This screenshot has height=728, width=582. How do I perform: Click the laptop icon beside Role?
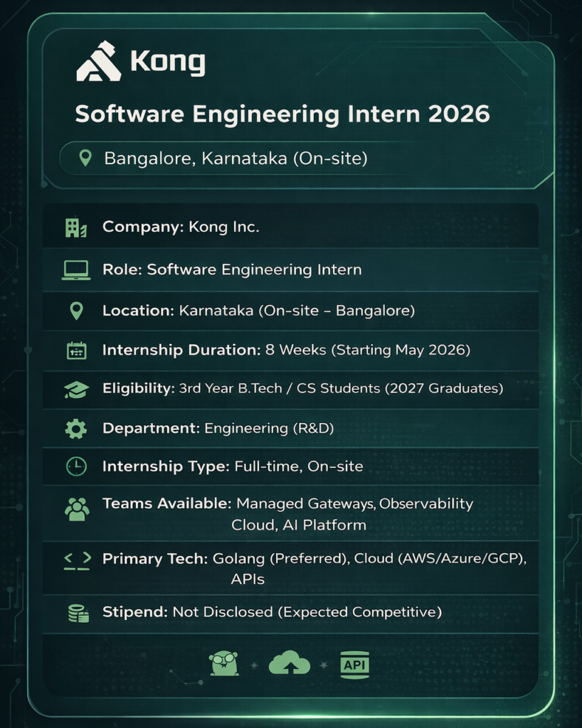point(75,270)
